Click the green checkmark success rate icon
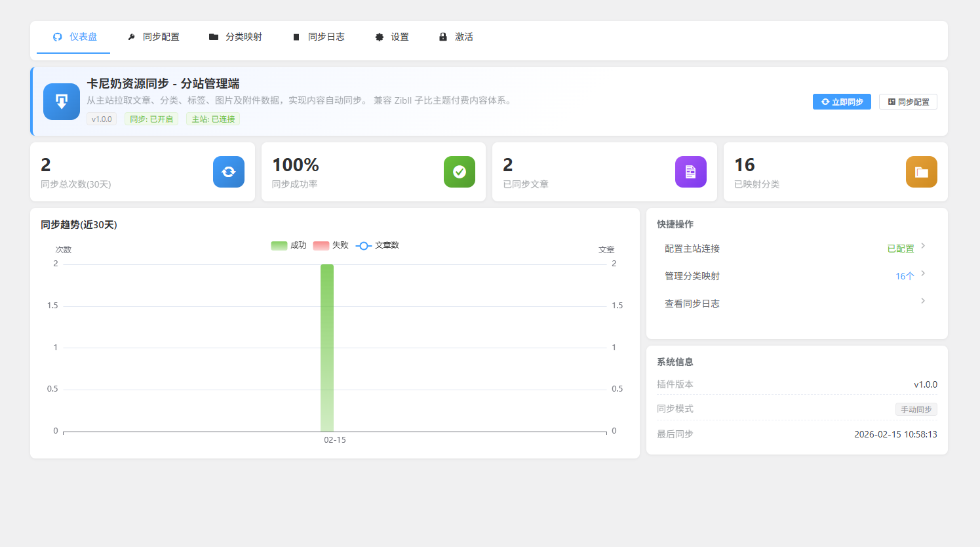The image size is (980, 547). pos(459,172)
